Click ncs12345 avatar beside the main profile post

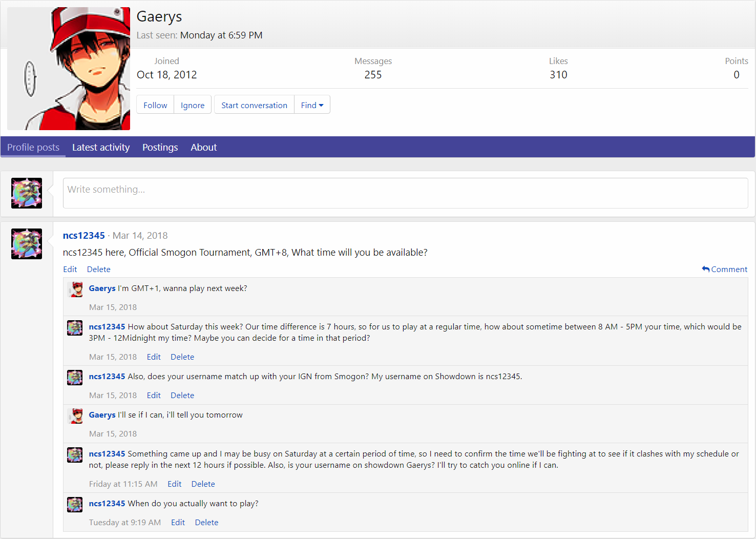[x=27, y=244]
